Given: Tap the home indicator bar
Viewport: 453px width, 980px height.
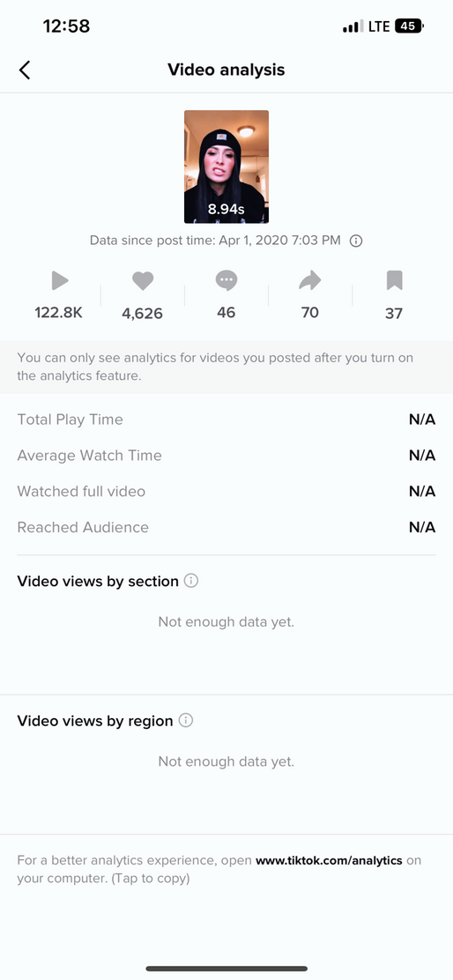Looking at the screenshot, I should coord(226,969).
